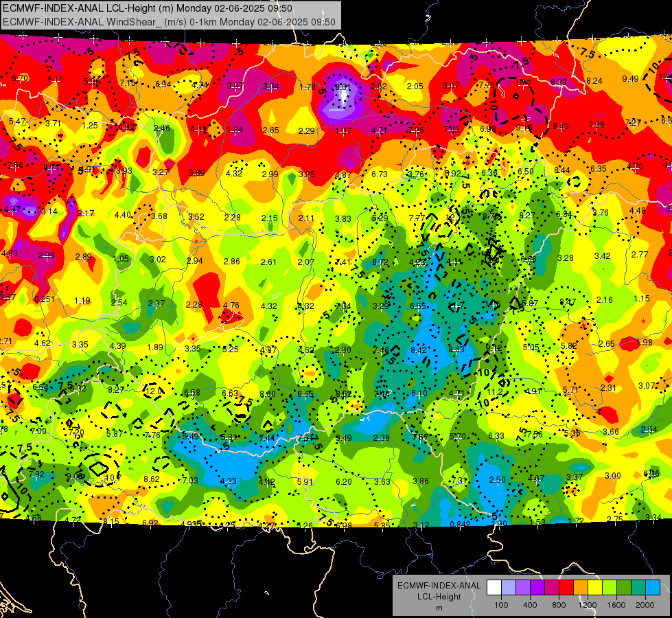This screenshot has height=618, width=672.
Task: Click the grid value '9.49'
Action: (630, 78)
